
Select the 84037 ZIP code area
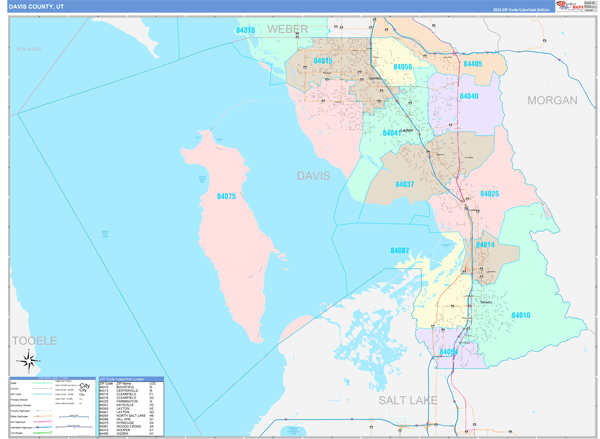pyautogui.click(x=404, y=184)
